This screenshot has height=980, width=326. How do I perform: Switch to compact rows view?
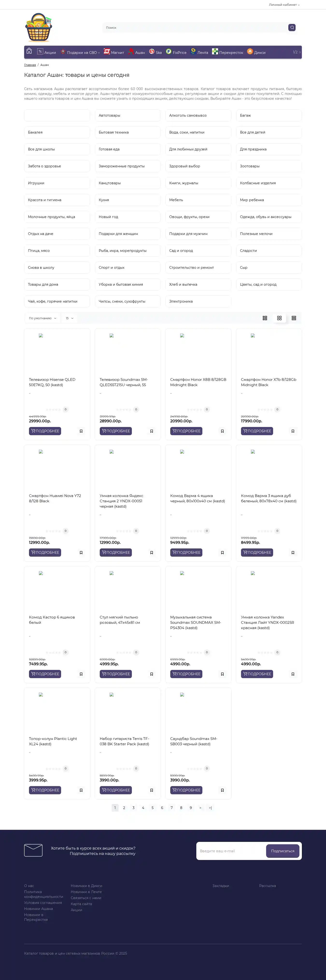coord(294,318)
